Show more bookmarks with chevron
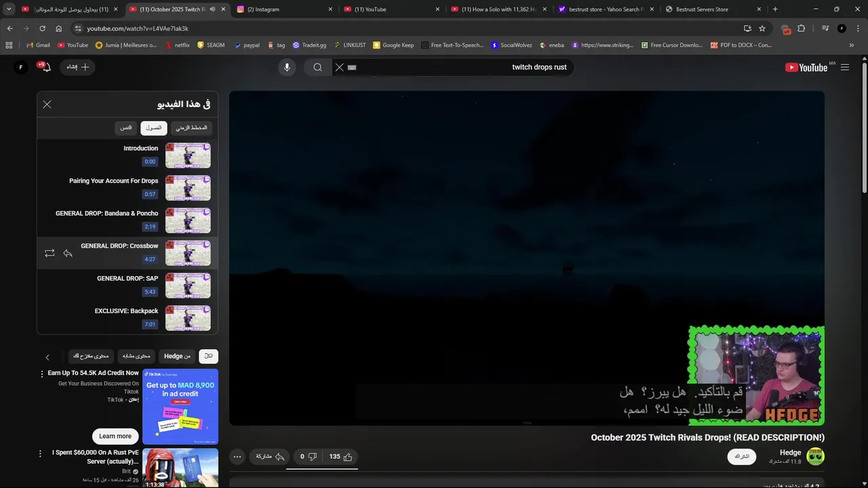Screen dimensions: 868x488 tap(852, 45)
